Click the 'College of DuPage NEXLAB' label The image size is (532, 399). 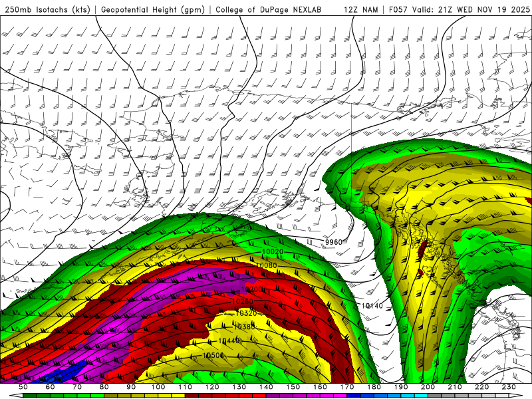269,9
